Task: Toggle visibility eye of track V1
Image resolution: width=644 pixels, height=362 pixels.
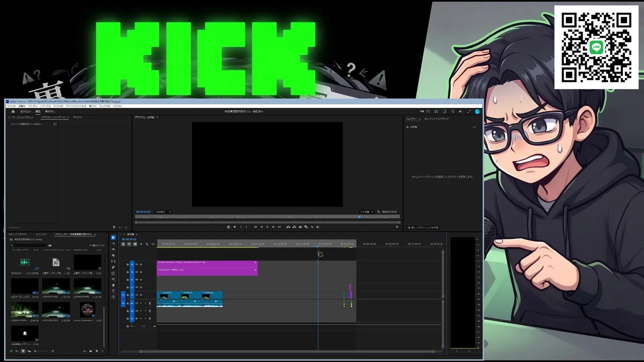Action: click(x=141, y=295)
